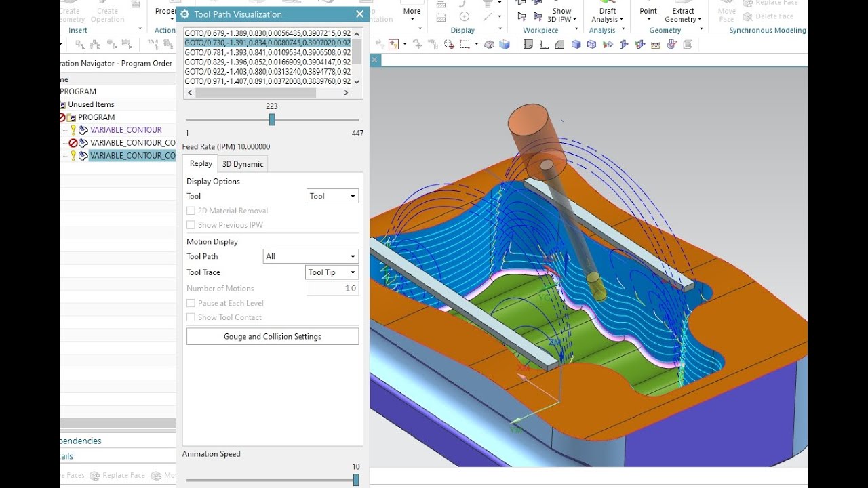Viewport: 868px width, 488px height.
Task: Click the icon with red and green arrows
Action: click(x=608, y=44)
